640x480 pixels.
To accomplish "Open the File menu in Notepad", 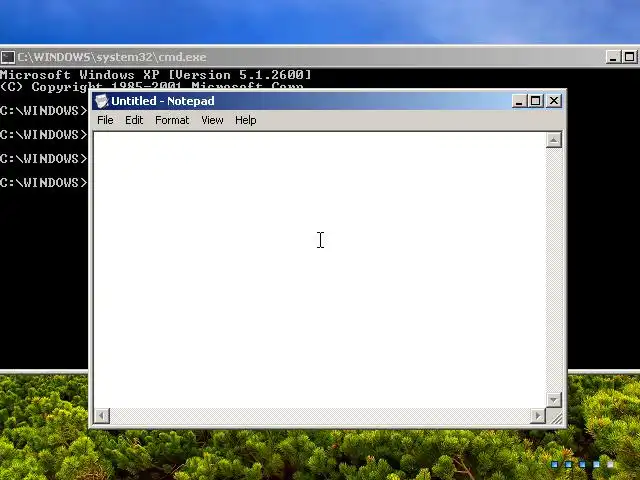I will click(105, 120).
